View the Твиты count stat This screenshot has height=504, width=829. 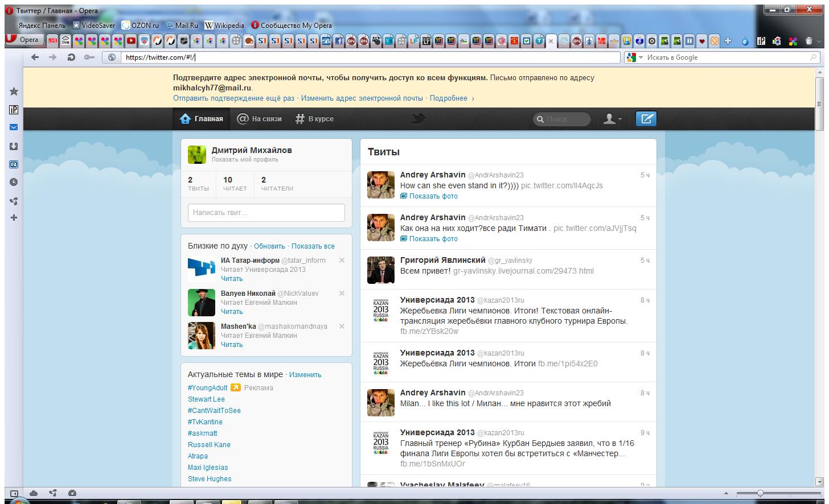click(x=198, y=184)
